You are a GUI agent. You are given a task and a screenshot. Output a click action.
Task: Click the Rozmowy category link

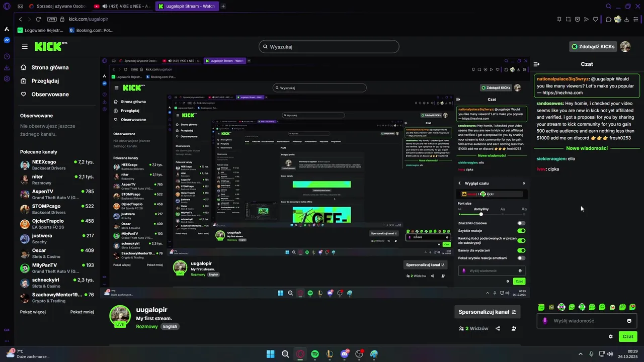point(147,326)
